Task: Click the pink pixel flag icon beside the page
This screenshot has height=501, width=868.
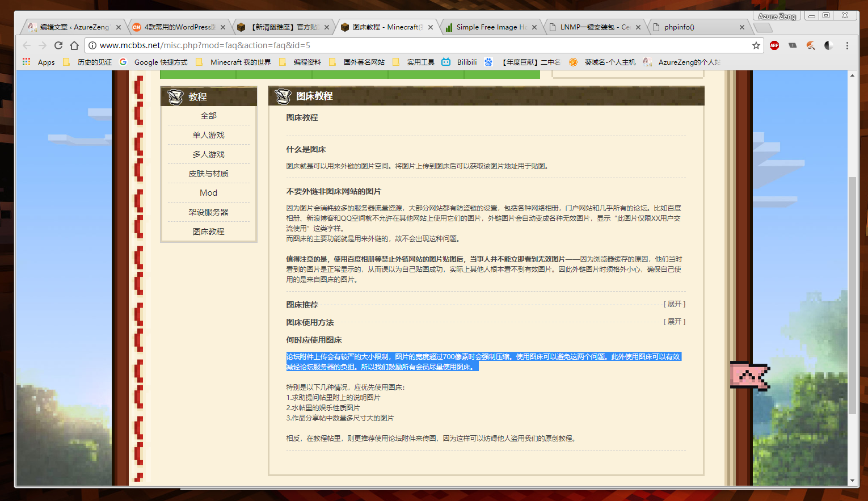Action: coord(749,376)
